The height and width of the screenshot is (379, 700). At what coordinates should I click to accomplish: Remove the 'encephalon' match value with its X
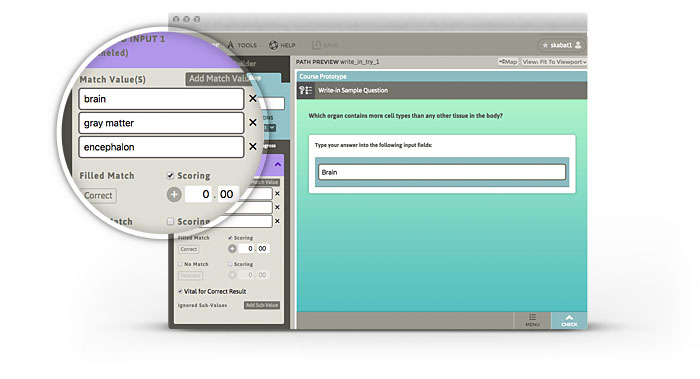click(x=253, y=146)
